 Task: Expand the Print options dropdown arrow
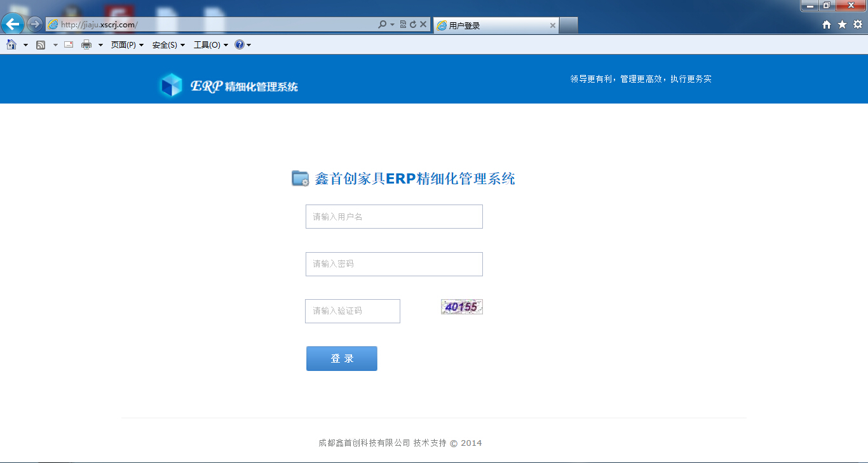click(x=100, y=45)
